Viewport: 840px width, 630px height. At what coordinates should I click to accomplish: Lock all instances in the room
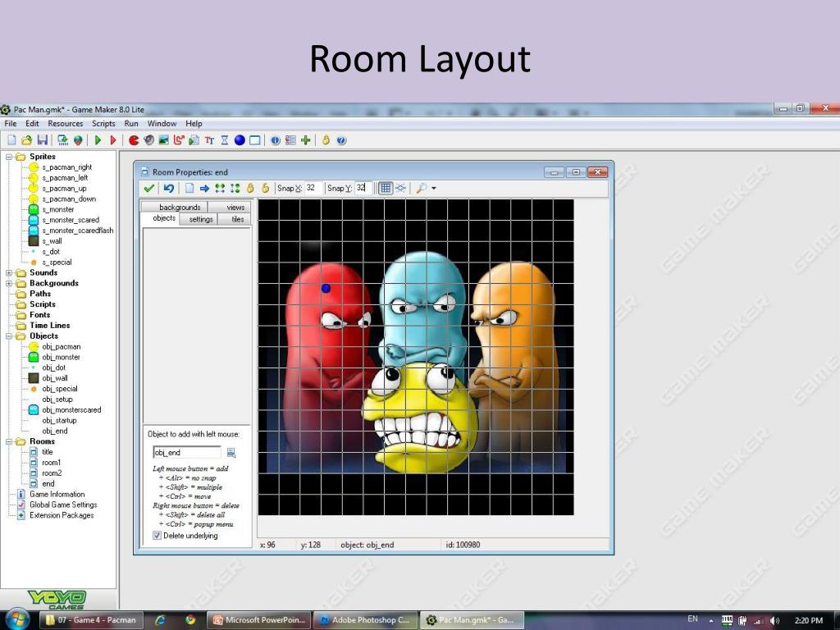click(249, 188)
